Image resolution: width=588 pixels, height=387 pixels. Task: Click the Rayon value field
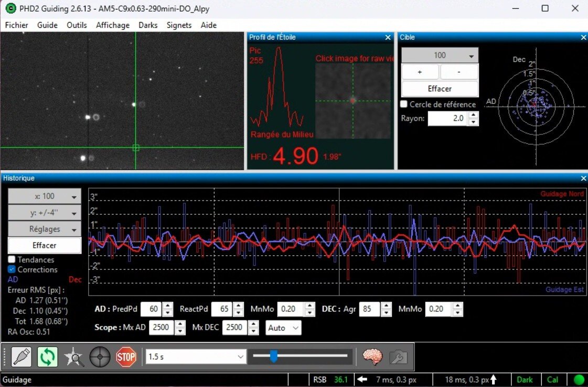[x=448, y=118]
